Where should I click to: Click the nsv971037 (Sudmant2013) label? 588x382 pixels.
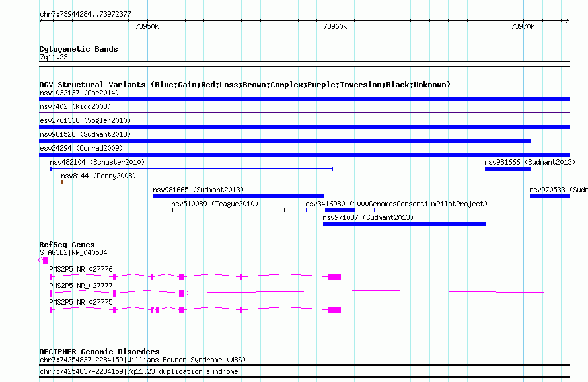click(368, 217)
